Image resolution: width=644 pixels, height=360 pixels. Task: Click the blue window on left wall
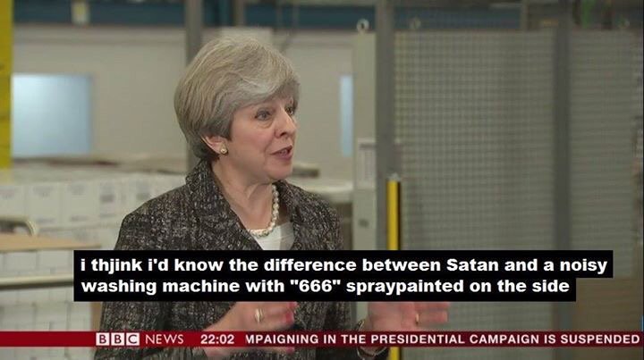pos(51,115)
